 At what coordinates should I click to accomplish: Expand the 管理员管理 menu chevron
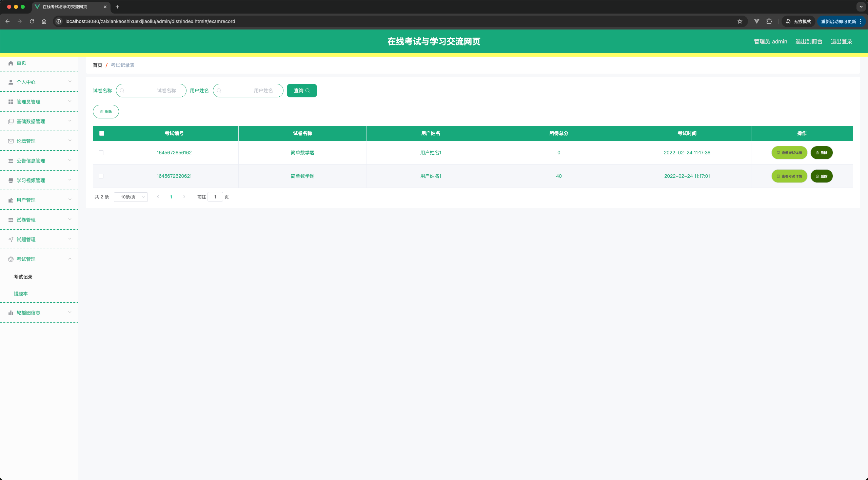coord(70,101)
